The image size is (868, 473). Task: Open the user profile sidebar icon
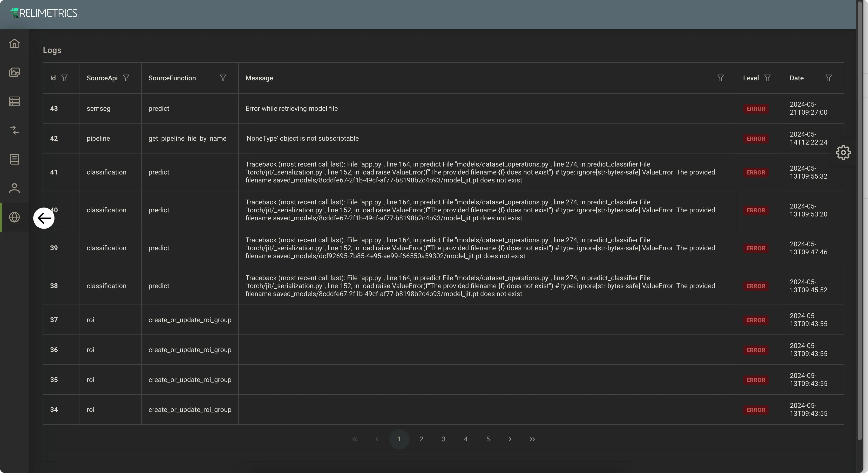[x=14, y=188]
